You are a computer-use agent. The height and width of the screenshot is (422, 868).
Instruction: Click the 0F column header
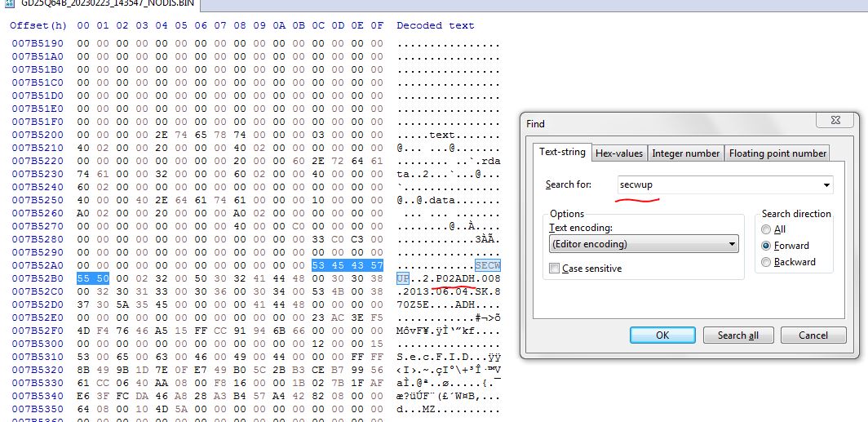click(x=377, y=25)
